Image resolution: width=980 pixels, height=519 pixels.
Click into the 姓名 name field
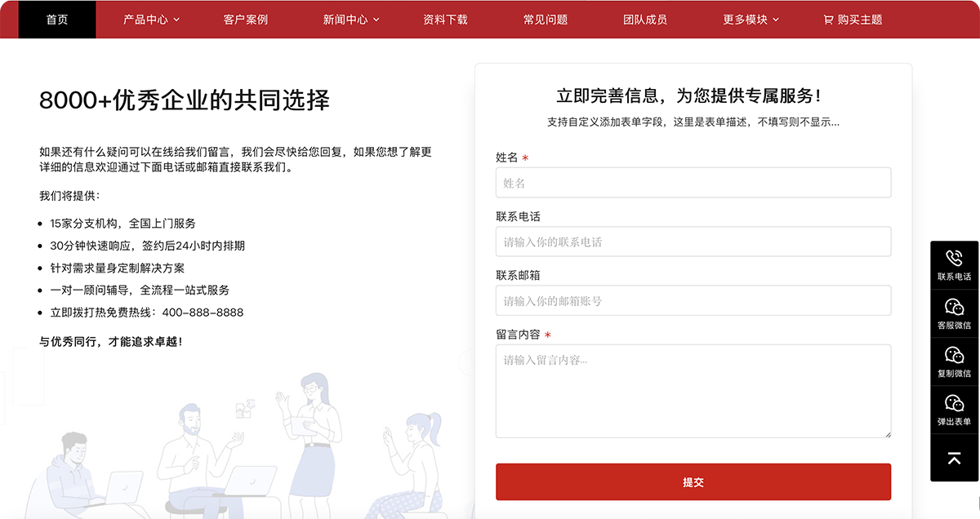[693, 183]
